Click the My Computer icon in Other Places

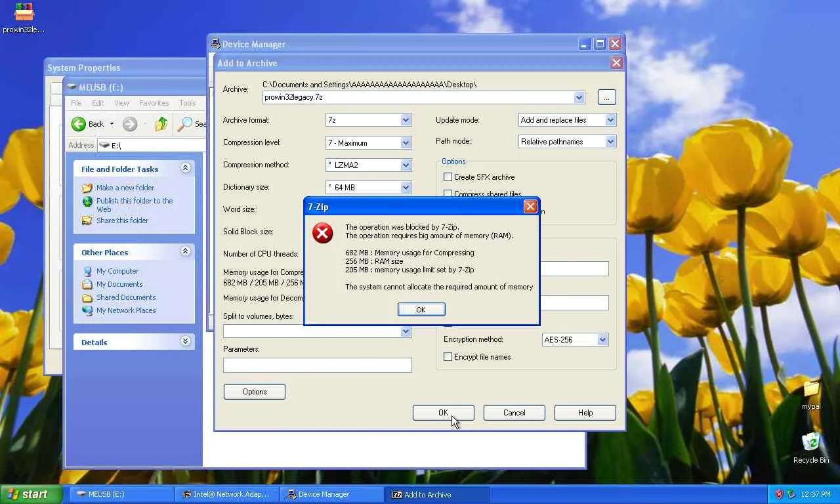[87, 271]
